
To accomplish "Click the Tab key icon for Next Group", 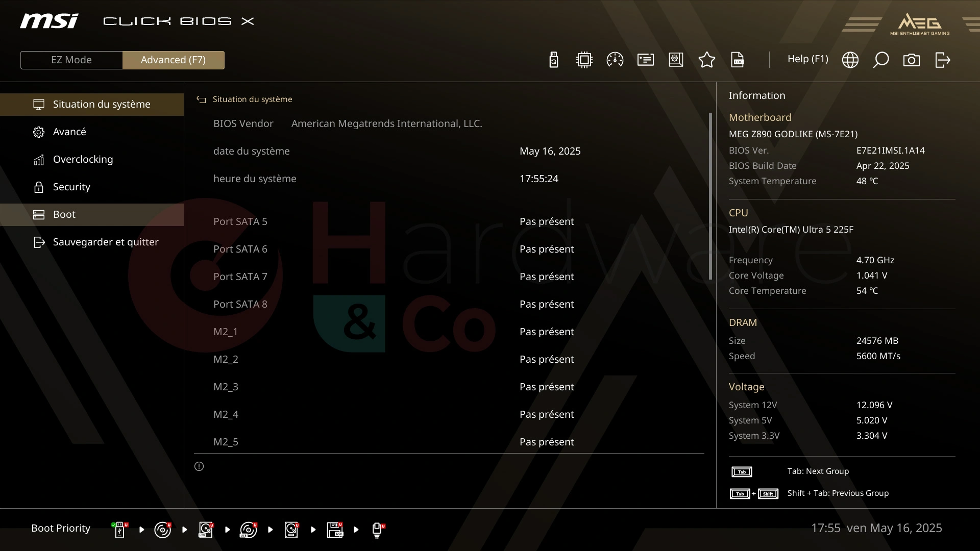I will click(x=742, y=472).
